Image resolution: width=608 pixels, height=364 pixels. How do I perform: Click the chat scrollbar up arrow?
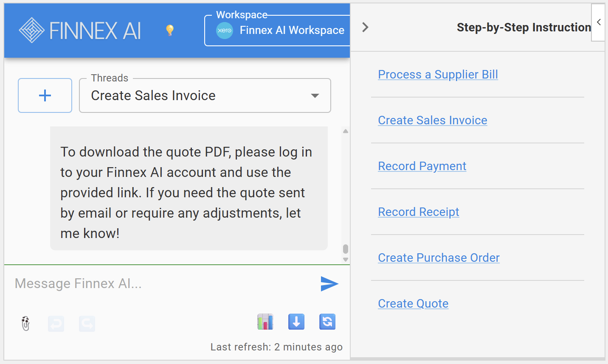point(346,131)
